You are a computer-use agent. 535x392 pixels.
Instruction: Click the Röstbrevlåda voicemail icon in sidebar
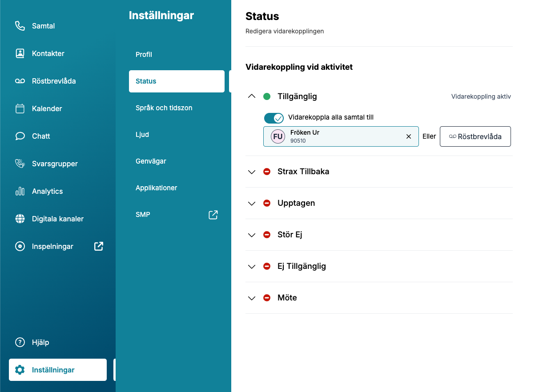coord(20,81)
